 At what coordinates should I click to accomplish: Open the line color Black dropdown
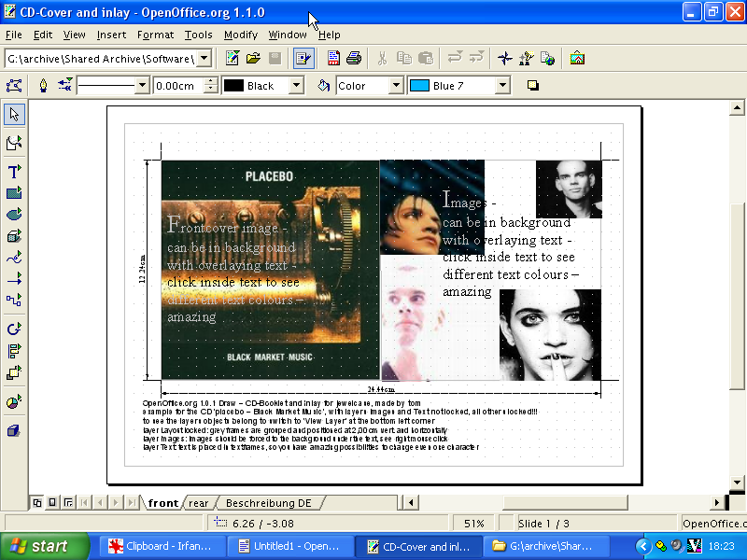296,86
